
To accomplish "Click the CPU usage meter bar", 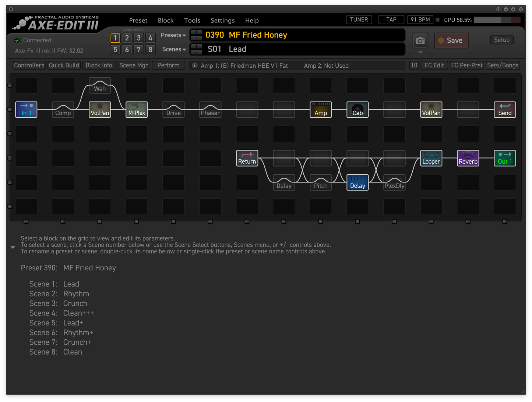I will click(497, 20).
